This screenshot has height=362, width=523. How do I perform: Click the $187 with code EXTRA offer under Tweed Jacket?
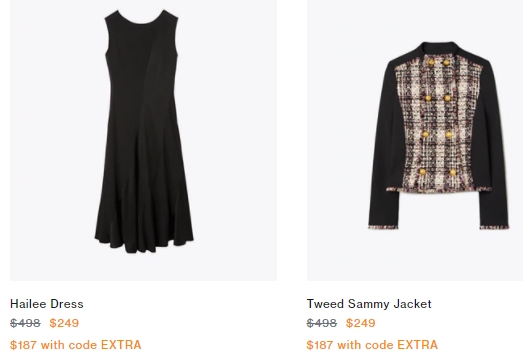(x=372, y=345)
